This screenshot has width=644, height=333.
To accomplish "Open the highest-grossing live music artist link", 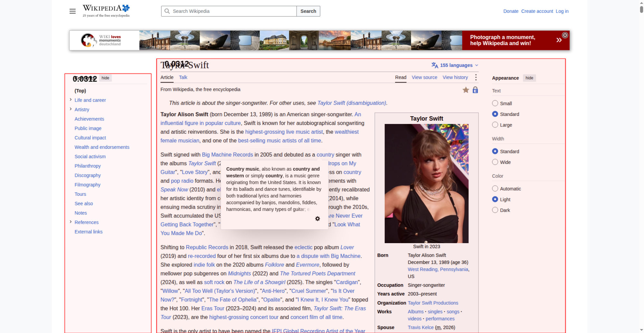I will tap(284, 132).
